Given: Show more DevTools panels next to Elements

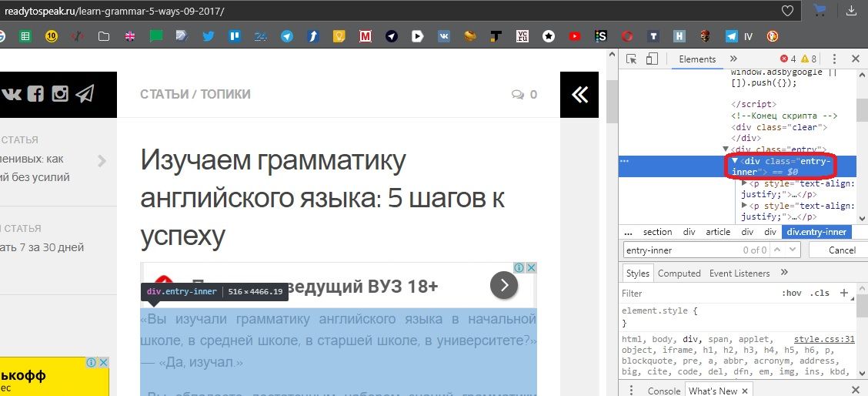Looking at the screenshot, I should pyautogui.click(x=733, y=59).
